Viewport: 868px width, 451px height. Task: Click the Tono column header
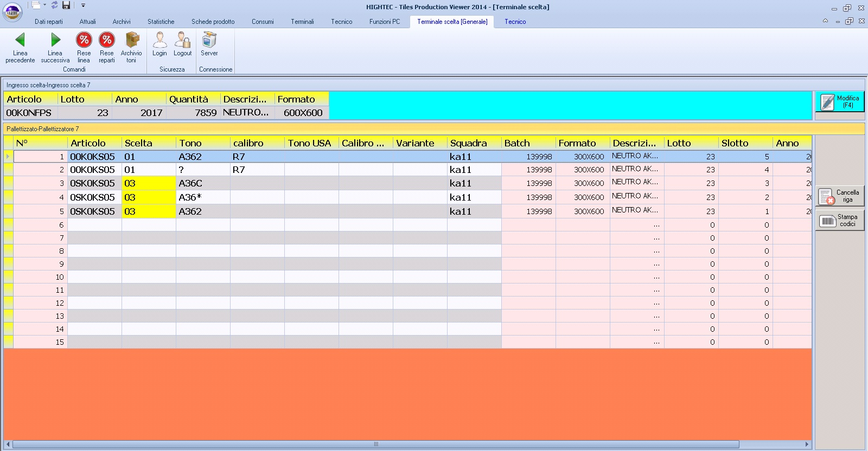tap(203, 143)
